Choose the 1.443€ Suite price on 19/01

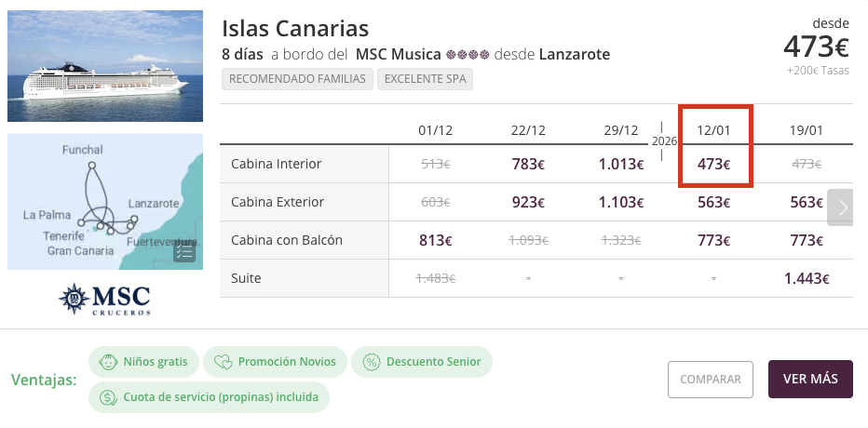(x=807, y=278)
